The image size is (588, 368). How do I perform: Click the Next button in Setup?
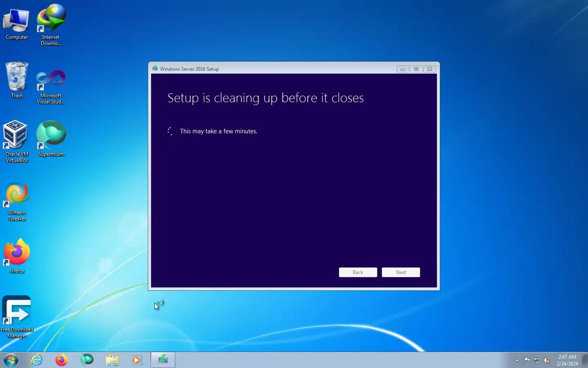401,272
